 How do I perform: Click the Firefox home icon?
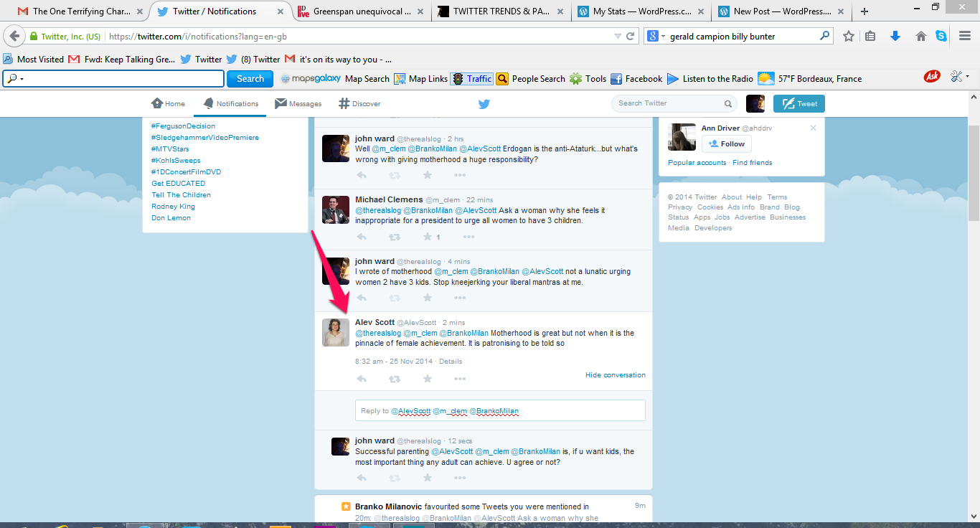(x=920, y=36)
